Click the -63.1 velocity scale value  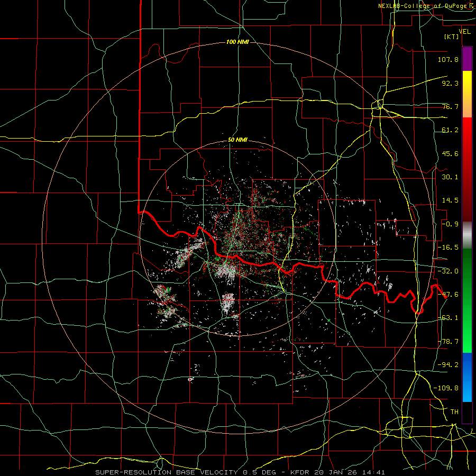click(x=448, y=318)
